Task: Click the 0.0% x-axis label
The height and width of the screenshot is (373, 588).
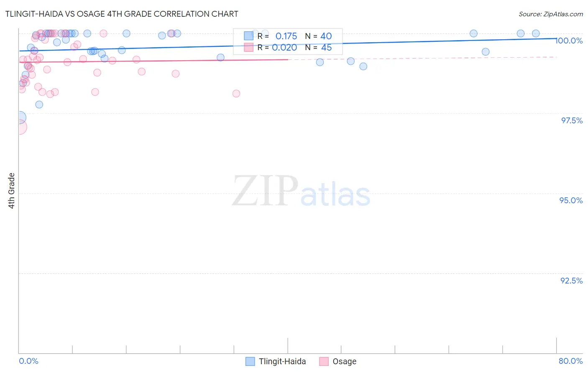Action: click(29, 361)
